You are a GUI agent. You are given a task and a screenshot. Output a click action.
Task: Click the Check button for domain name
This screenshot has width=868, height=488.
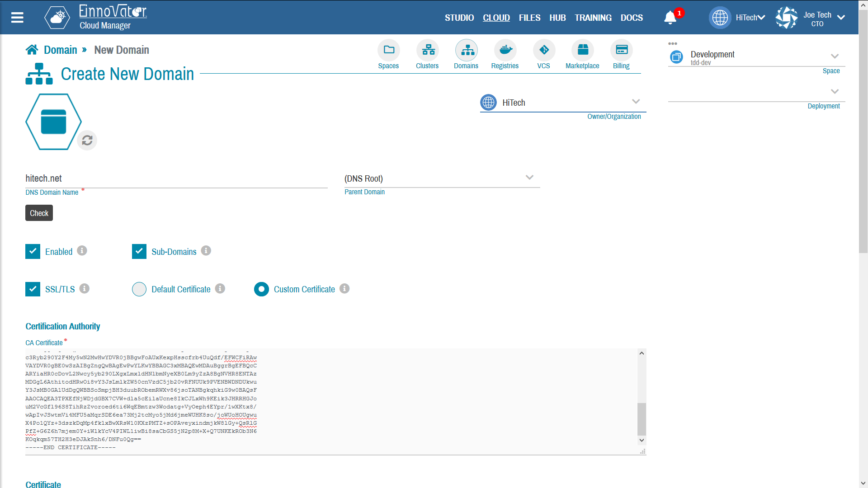point(38,212)
